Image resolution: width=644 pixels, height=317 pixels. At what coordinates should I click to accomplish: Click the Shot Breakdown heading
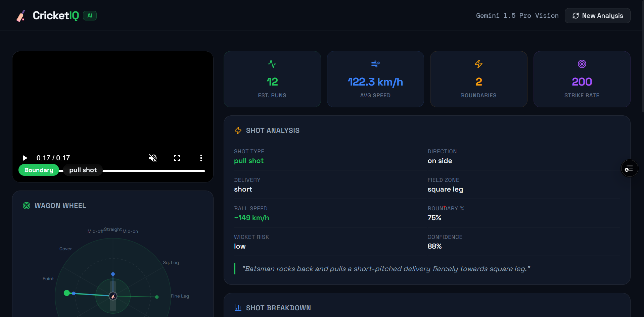tap(278, 308)
